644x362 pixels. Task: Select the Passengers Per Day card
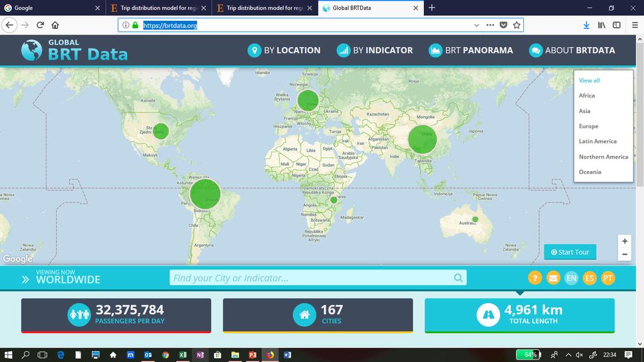point(116,315)
